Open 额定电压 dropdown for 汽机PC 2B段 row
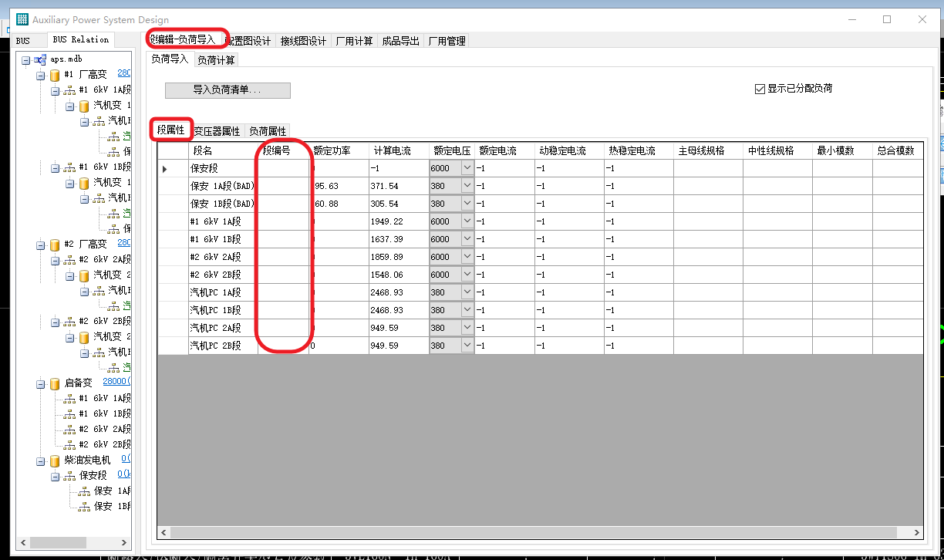Screen dimensions: 944x560 (x=467, y=346)
